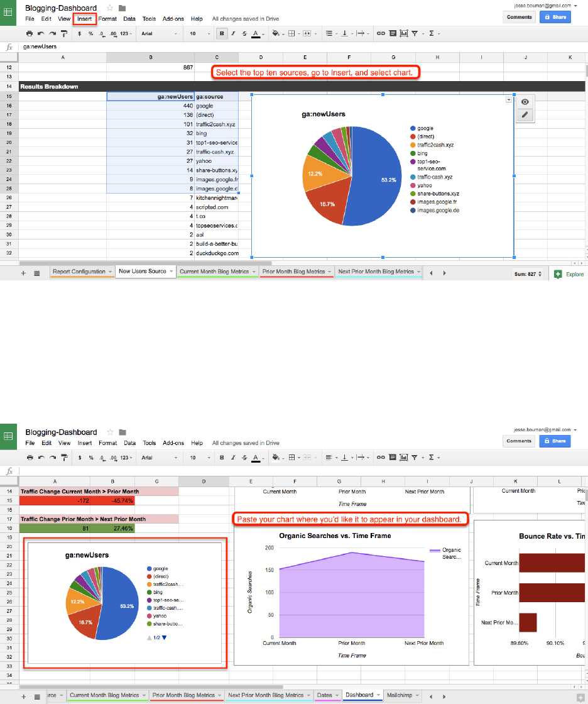
Task: Open font size 10 dropdown in New Users Source window
Action: click(200, 34)
